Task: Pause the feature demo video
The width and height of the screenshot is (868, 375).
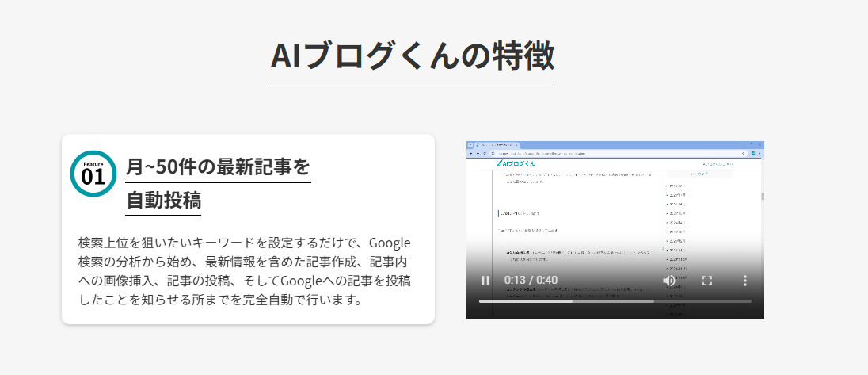Action: click(485, 281)
